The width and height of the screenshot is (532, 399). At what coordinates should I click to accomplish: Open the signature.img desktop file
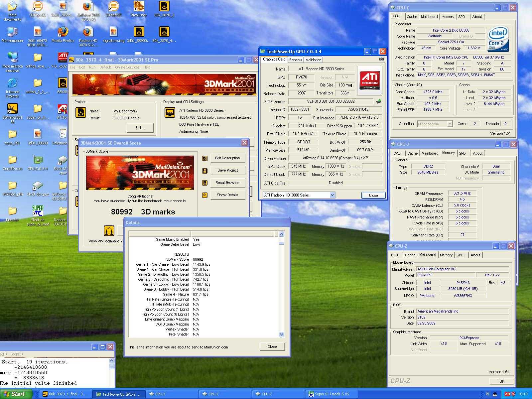(113, 35)
